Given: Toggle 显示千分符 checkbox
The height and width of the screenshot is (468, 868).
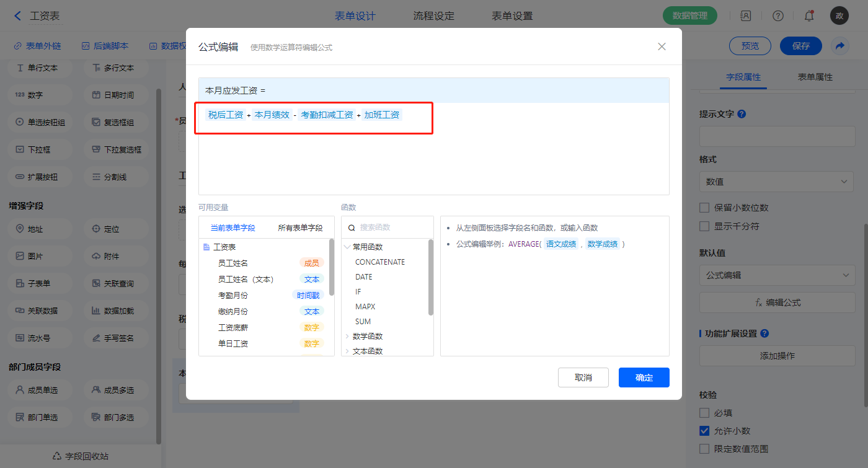Looking at the screenshot, I should pos(704,226).
